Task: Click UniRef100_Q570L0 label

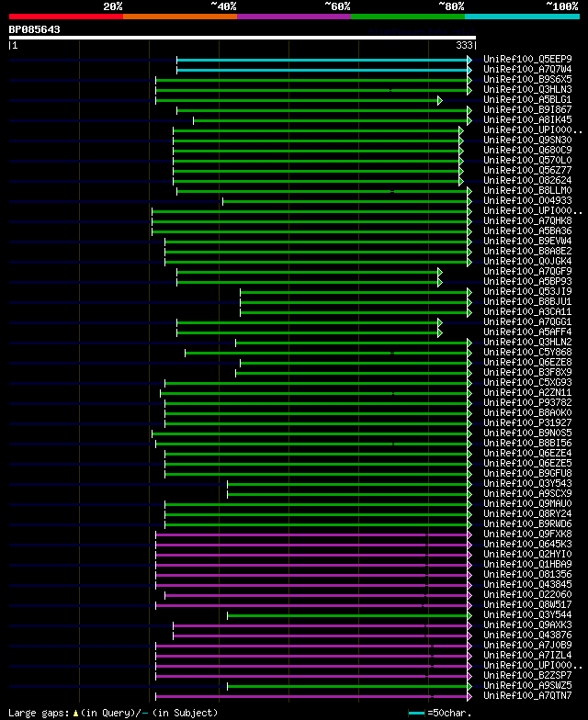Action: pyautogui.click(x=527, y=160)
